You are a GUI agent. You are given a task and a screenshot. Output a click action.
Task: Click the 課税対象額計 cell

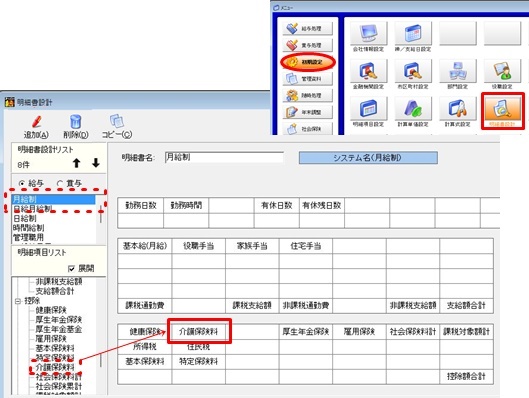[x=466, y=332]
